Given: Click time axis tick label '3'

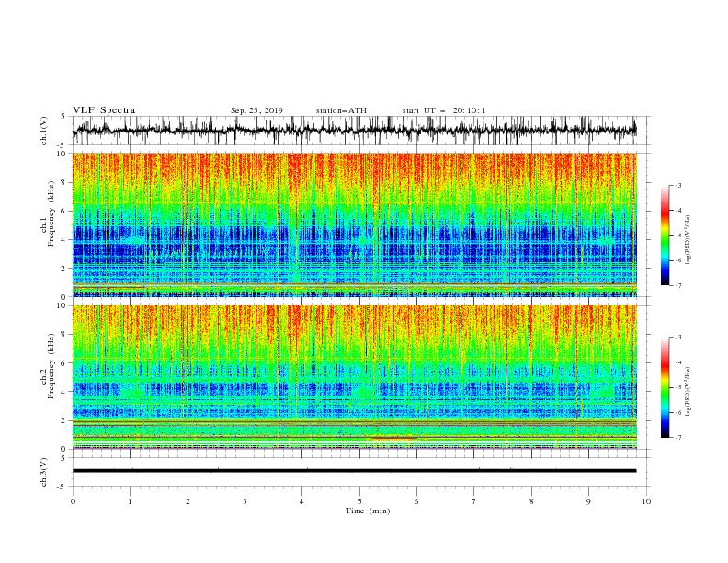Looking at the screenshot, I should (245, 501).
